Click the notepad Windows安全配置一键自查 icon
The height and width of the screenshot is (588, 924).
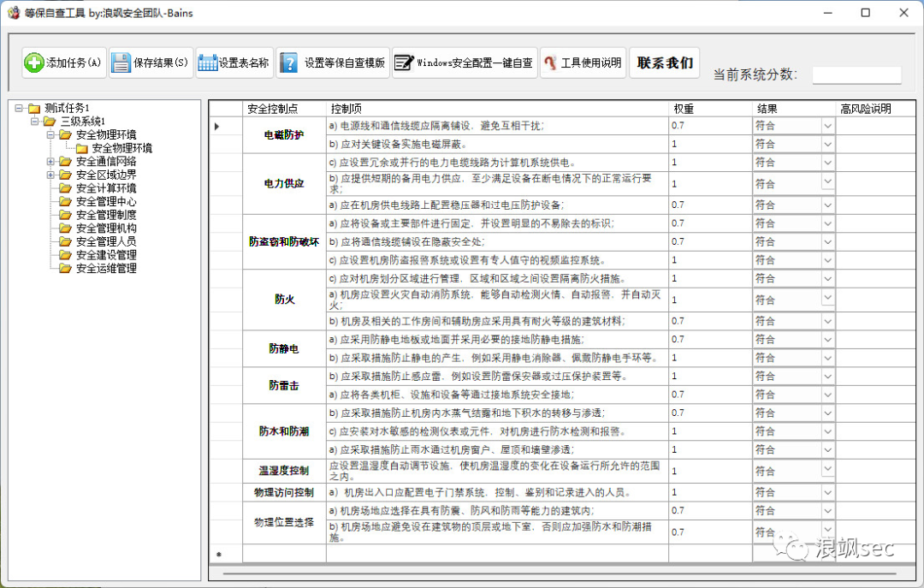point(404,62)
